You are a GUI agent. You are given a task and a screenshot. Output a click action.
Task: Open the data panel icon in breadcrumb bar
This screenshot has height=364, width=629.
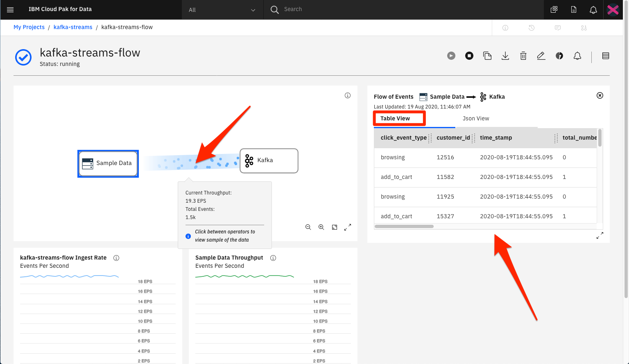click(x=584, y=28)
